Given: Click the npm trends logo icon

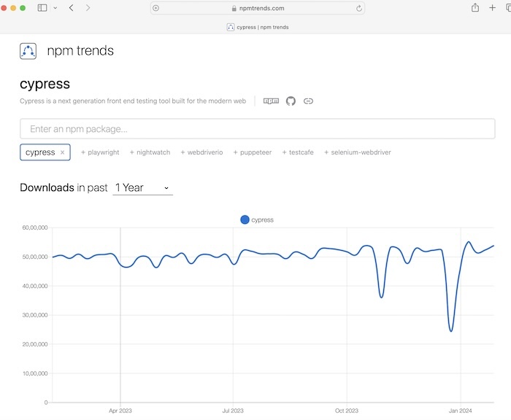Looking at the screenshot, I should pos(28,51).
